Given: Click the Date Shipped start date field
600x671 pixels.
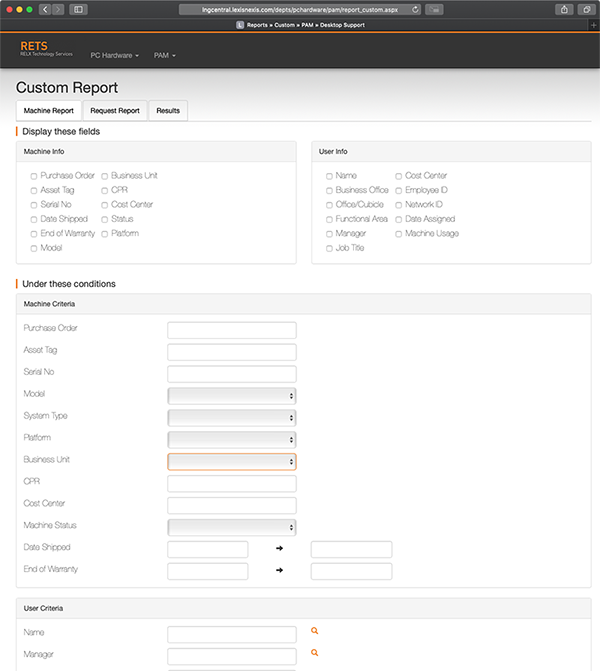Looking at the screenshot, I should coord(208,549).
